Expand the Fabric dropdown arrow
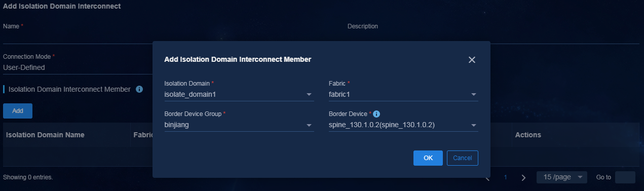This screenshot has width=644, height=191. point(473,94)
